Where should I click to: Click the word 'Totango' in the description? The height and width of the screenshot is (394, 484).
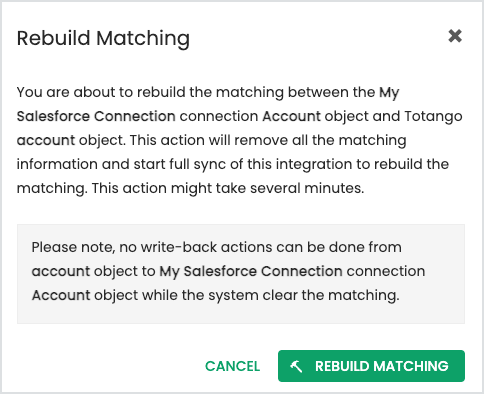(x=433, y=117)
